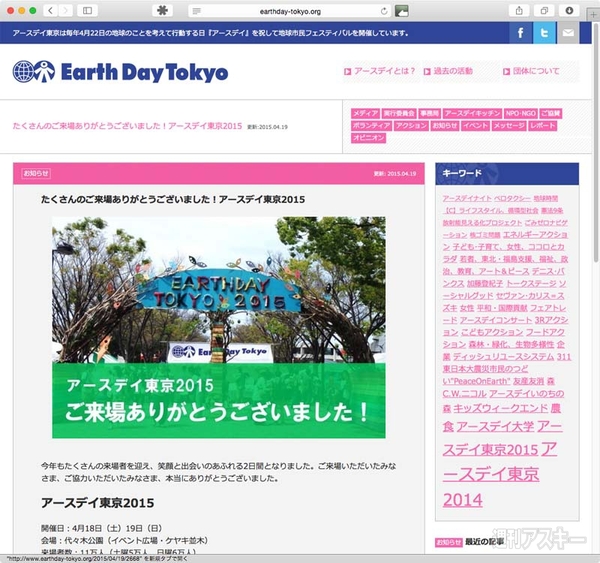Click the large 2014 keyword link
This screenshot has width=600, height=563.
click(462, 500)
